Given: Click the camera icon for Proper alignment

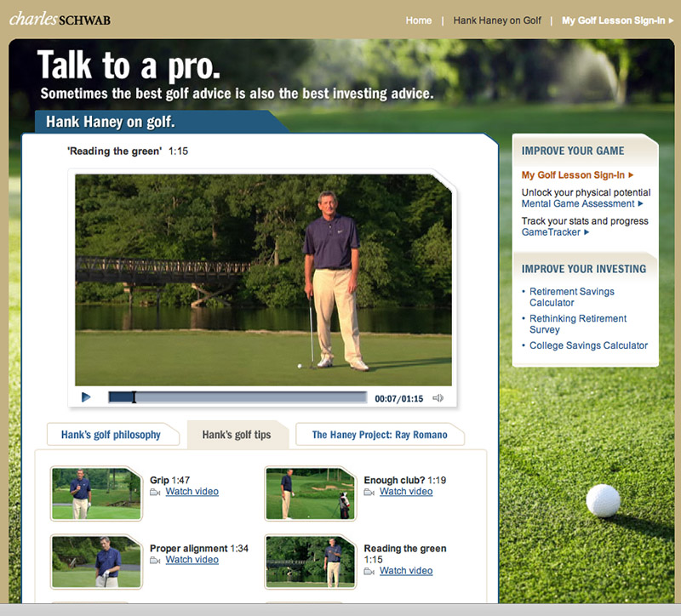Looking at the screenshot, I should pyautogui.click(x=155, y=561).
